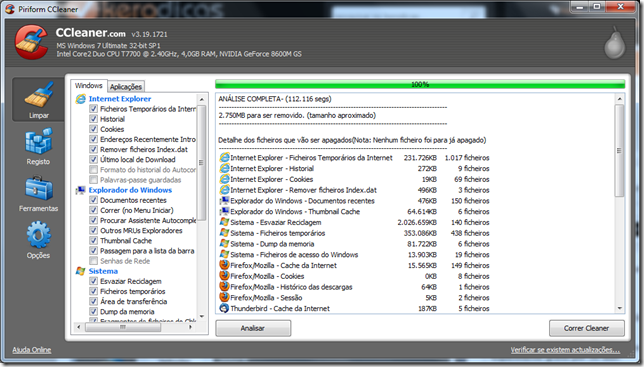Open the Ferramentas toolbox section

(x=38, y=193)
